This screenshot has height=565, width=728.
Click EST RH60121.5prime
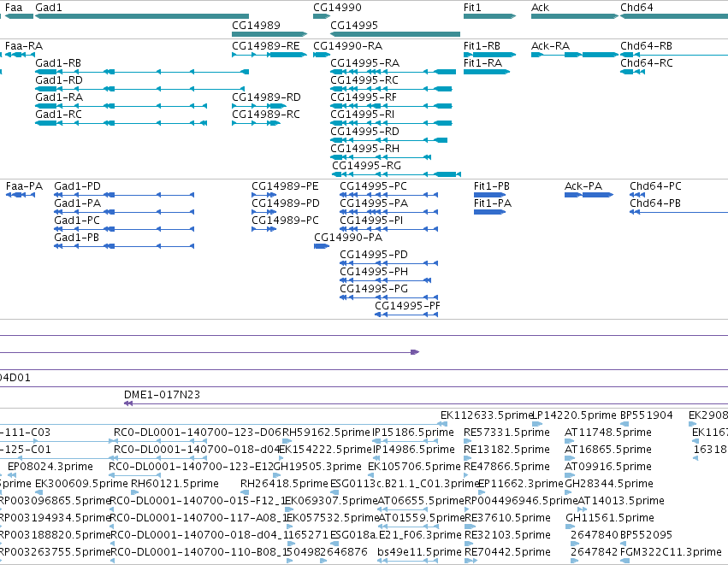click(x=175, y=484)
